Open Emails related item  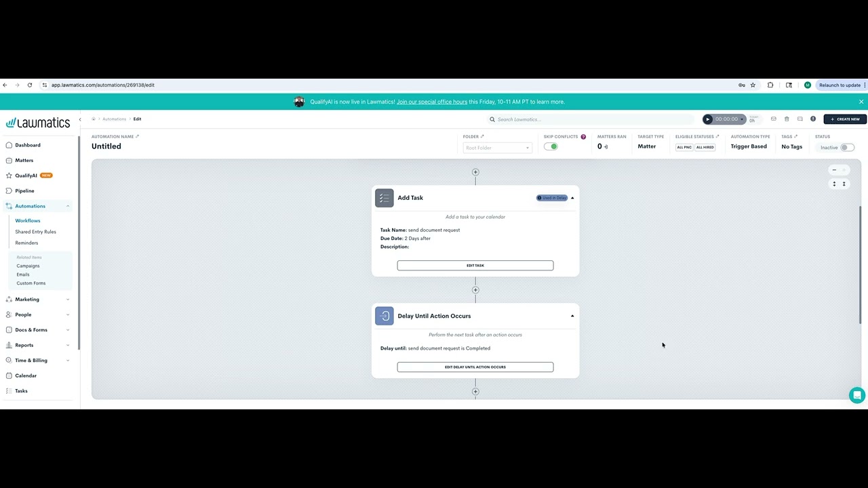(23, 274)
